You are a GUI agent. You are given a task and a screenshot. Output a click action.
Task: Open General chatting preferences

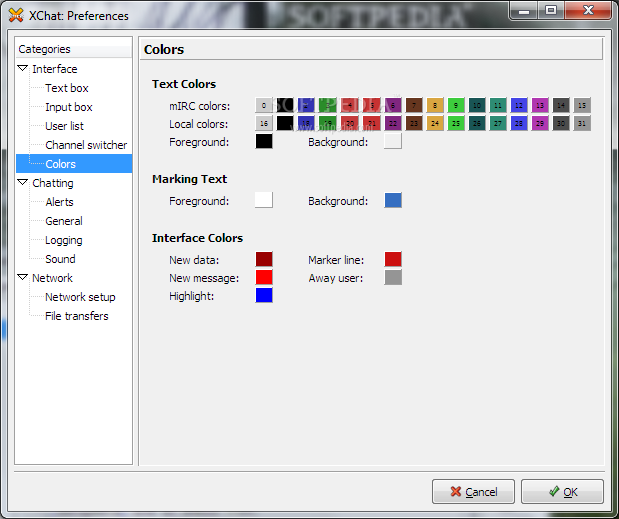pos(64,221)
